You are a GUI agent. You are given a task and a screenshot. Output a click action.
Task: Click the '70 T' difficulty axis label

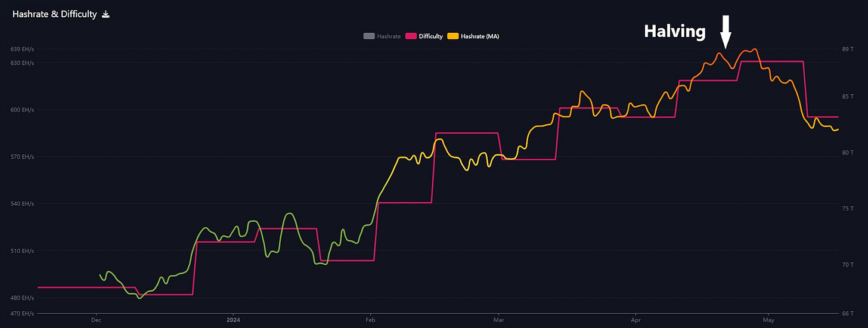(848, 265)
